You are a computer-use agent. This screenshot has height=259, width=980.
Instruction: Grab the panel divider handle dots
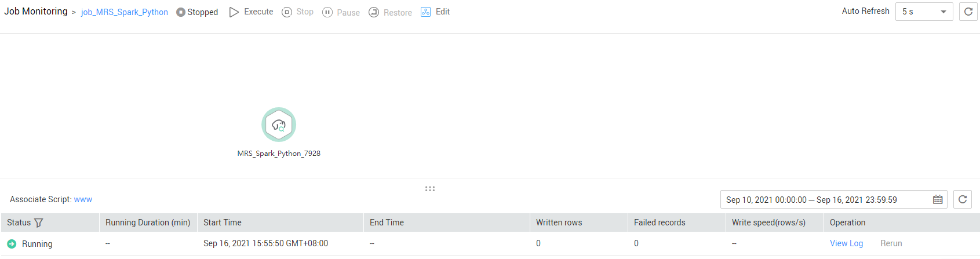click(x=430, y=189)
